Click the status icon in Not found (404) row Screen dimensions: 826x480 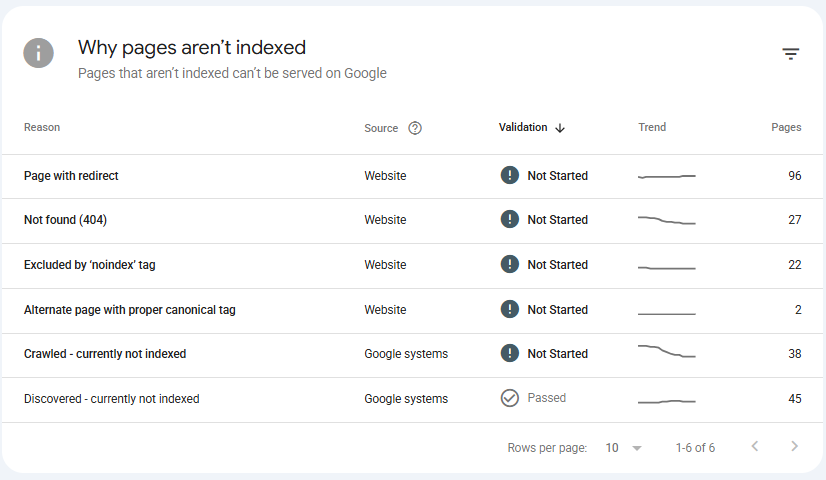click(509, 219)
